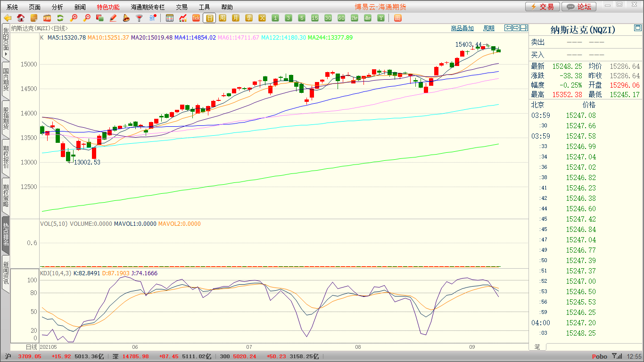Toggle the side panel layout icon
Viewport: 644px width, 362px height.
coord(524,28)
